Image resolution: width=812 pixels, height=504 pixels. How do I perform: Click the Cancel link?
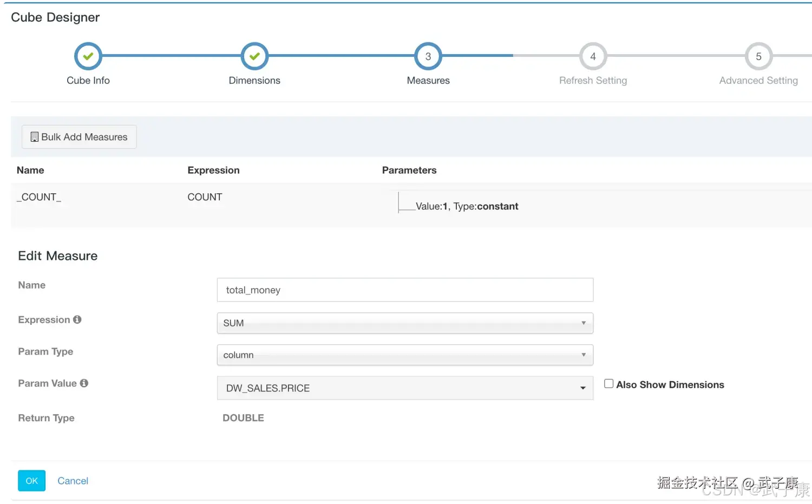click(x=73, y=481)
